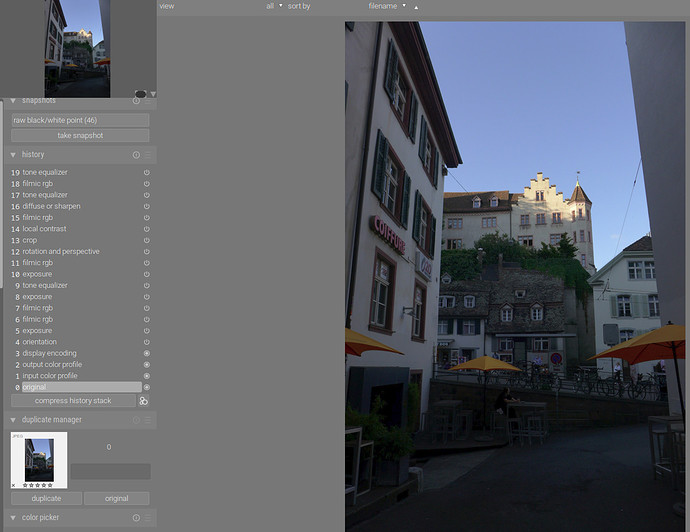The image size is (690, 532).
Task: Open the filename sort-by dropdown
Action: point(386,6)
